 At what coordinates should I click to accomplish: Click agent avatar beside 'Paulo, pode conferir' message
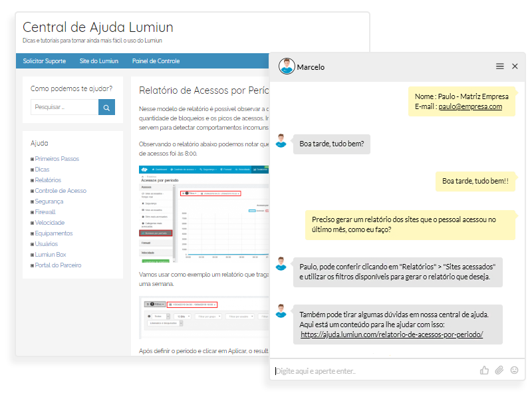coord(281,263)
